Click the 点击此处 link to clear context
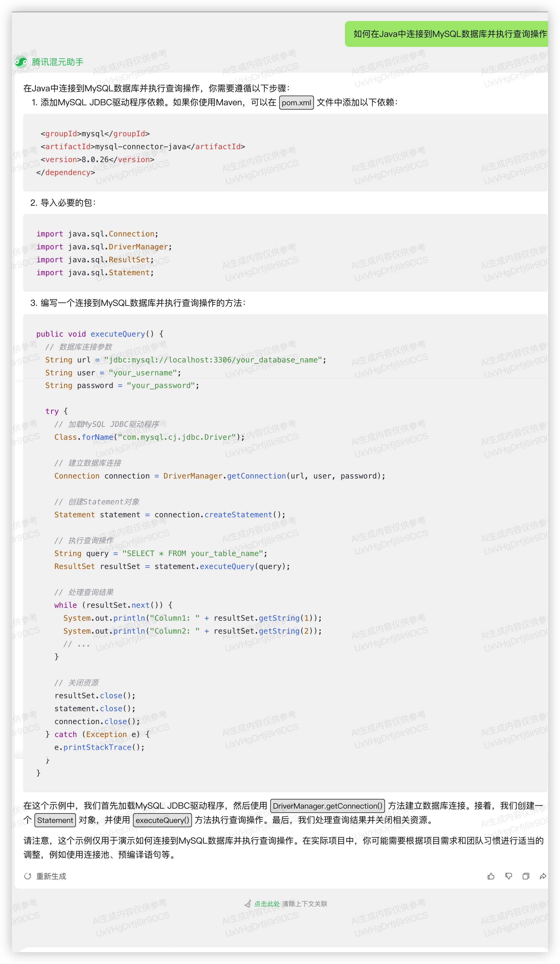The image size is (560, 964). [x=267, y=904]
